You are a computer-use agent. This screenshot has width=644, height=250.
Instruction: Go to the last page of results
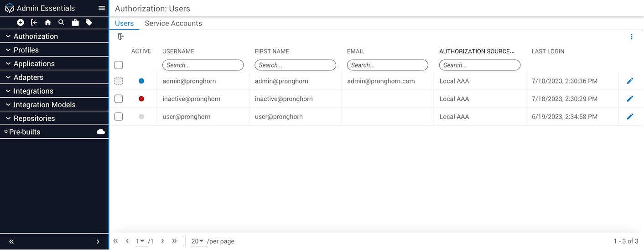174,241
